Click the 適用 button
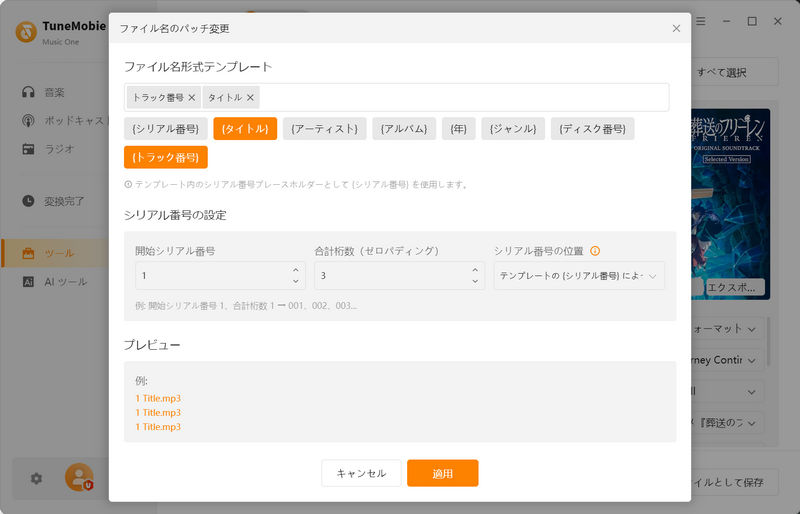Viewport: 800px width, 514px height. coord(442,473)
